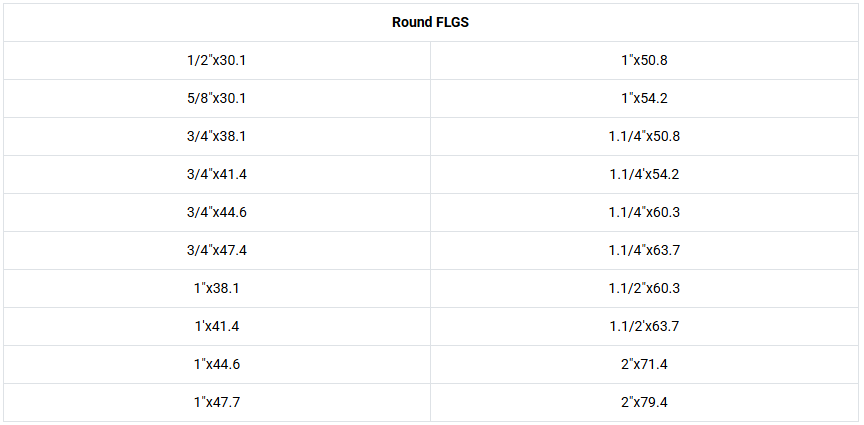Click the 1"x47.7 cell
Viewport: 864px width, 425px height.
click(217, 402)
